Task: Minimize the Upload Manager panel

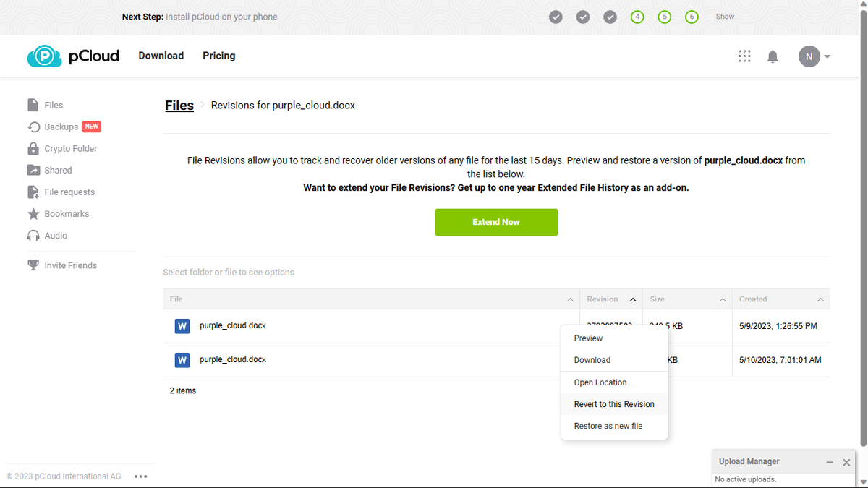Action: (830, 462)
